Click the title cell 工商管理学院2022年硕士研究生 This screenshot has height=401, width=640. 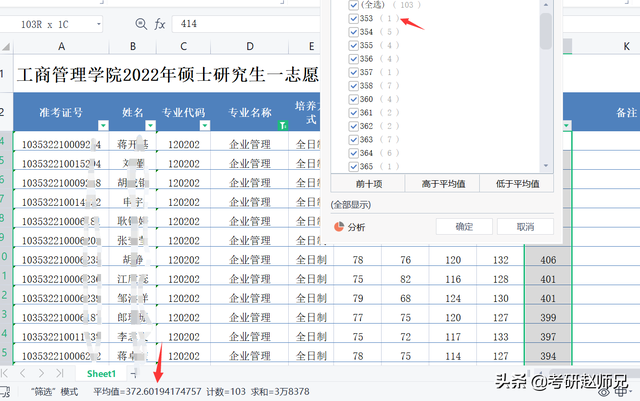coord(167,75)
